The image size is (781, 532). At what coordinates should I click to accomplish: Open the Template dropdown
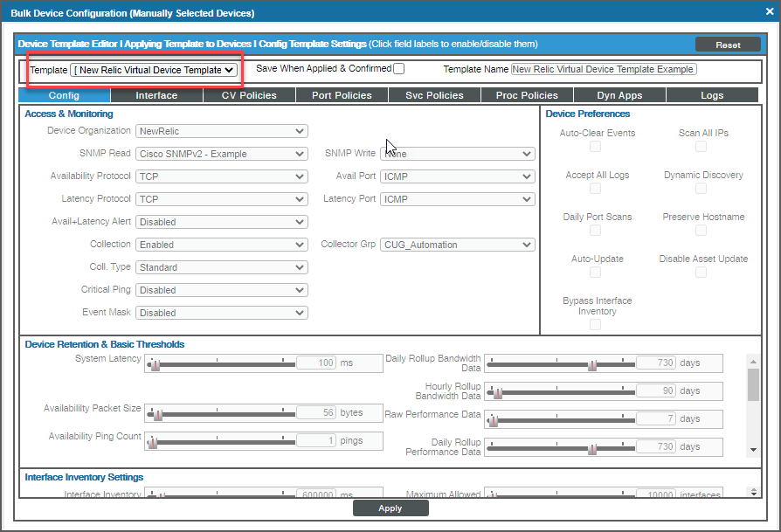click(x=154, y=70)
